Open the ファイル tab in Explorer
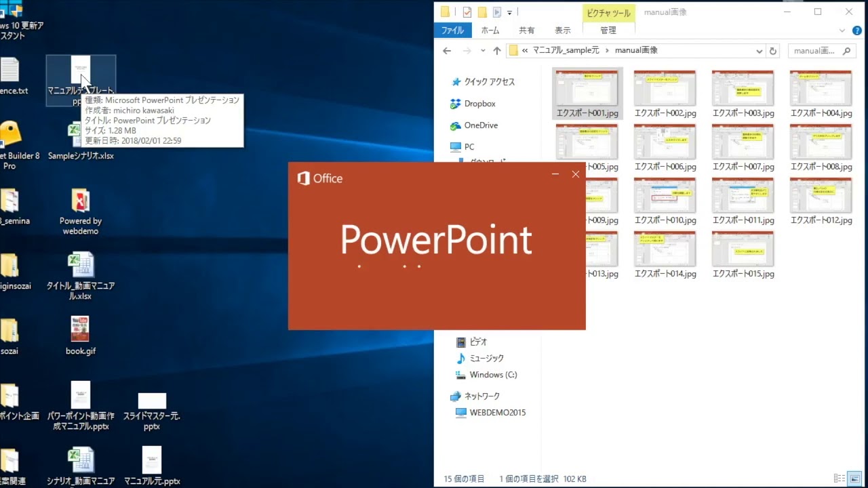 pyautogui.click(x=452, y=30)
